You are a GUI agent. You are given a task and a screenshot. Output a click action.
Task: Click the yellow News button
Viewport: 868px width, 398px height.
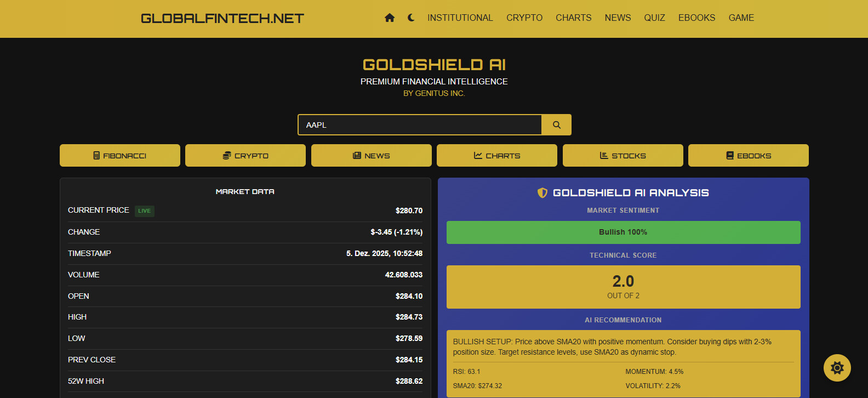point(372,156)
